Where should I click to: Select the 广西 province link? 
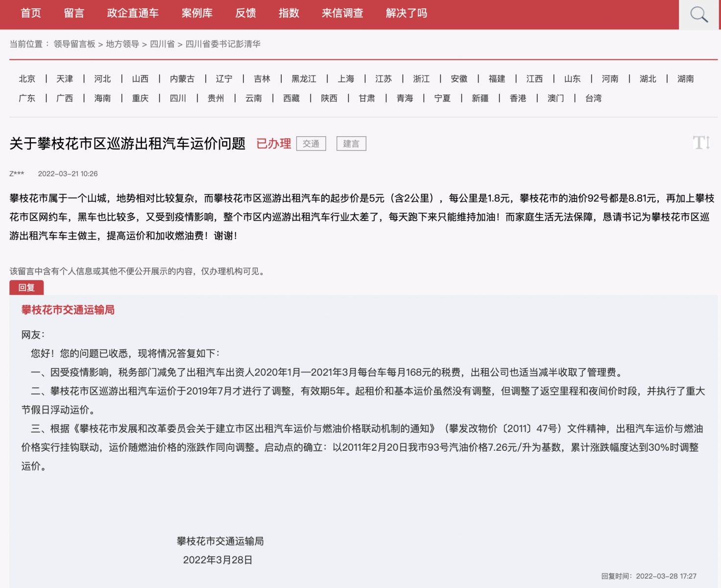65,98
